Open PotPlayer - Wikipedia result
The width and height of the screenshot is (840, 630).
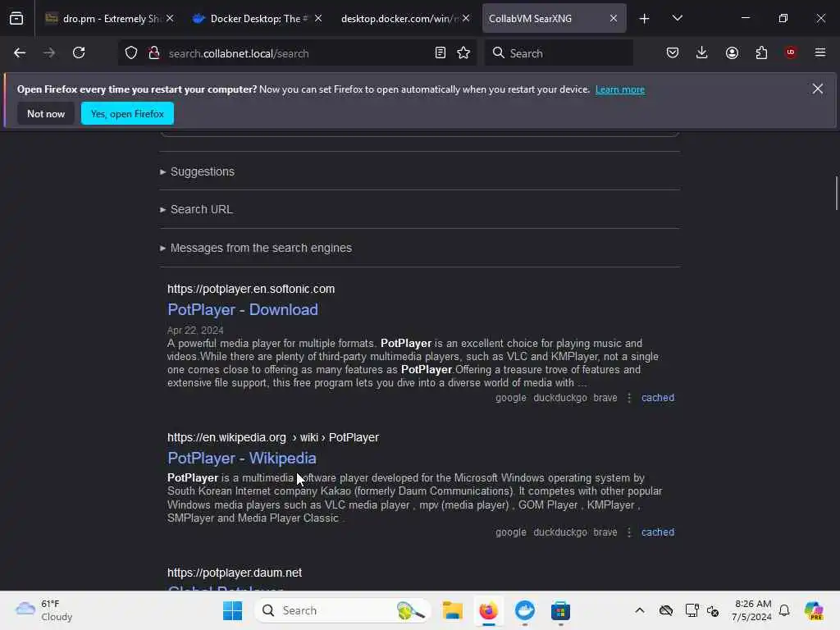pyautogui.click(x=242, y=458)
